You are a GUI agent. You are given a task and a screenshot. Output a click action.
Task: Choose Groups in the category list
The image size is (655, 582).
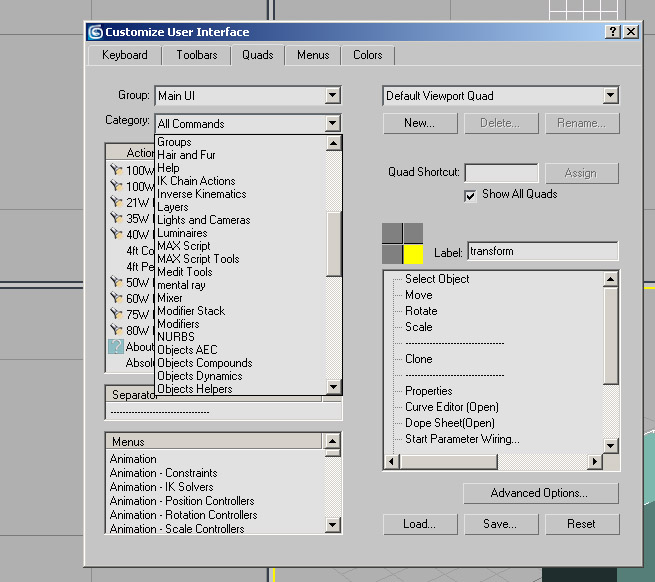click(x=241, y=142)
